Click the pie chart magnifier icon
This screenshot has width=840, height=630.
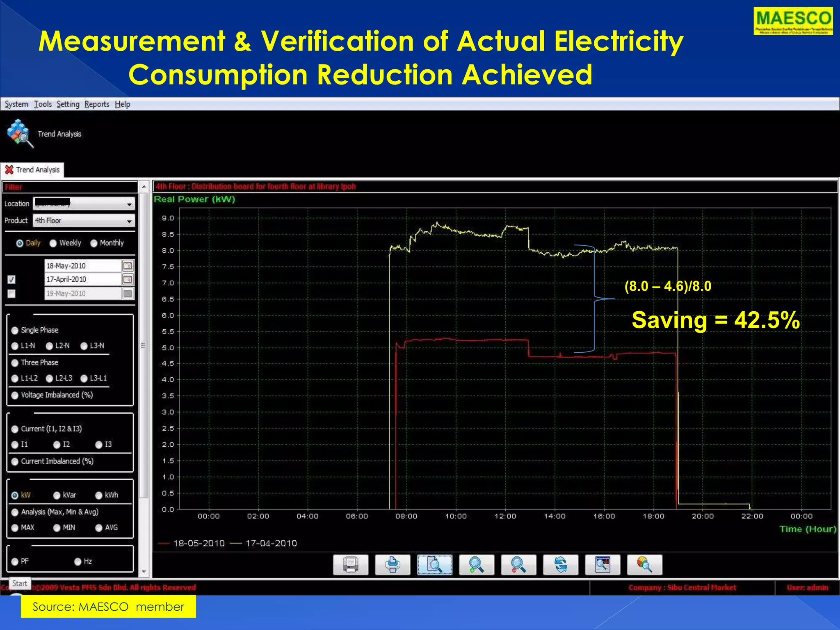(644, 565)
